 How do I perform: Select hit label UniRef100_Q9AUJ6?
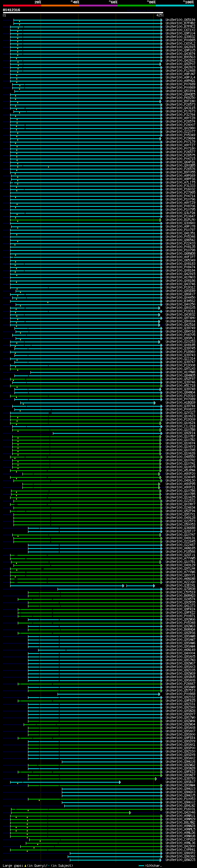point(180,762)
